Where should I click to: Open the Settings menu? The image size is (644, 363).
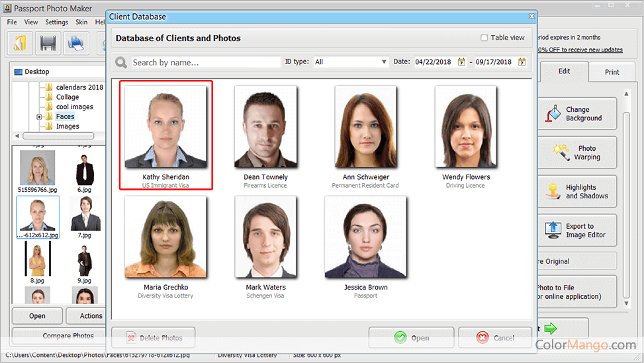coord(56,22)
